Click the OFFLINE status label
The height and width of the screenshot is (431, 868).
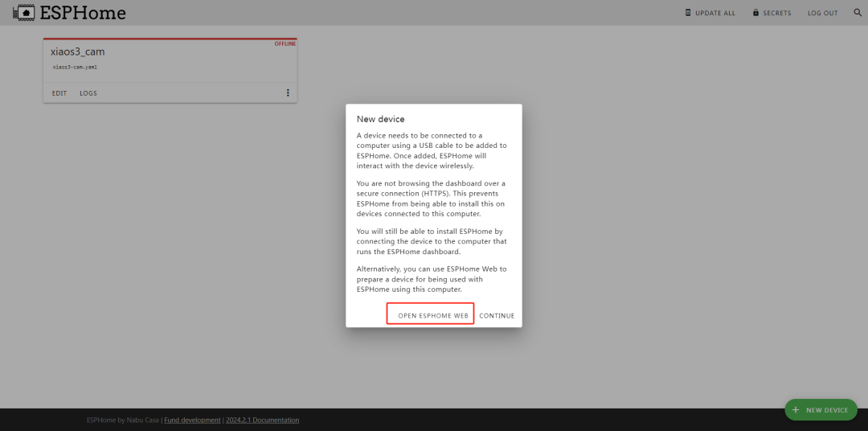click(x=285, y=43)
